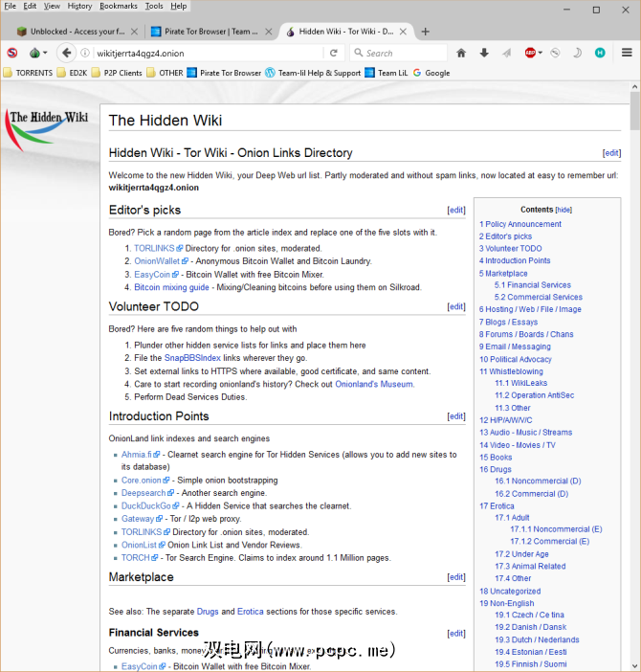Open Team-lil Help & Support bookmark
641x672 pixels.
[x=313, y=73]
